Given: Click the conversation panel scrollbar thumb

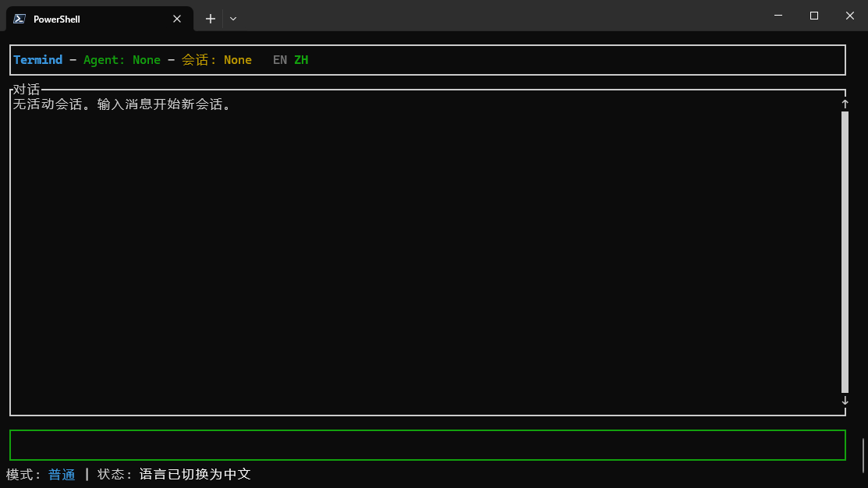Looking at the screenshot, I should (x=845, y=249).
